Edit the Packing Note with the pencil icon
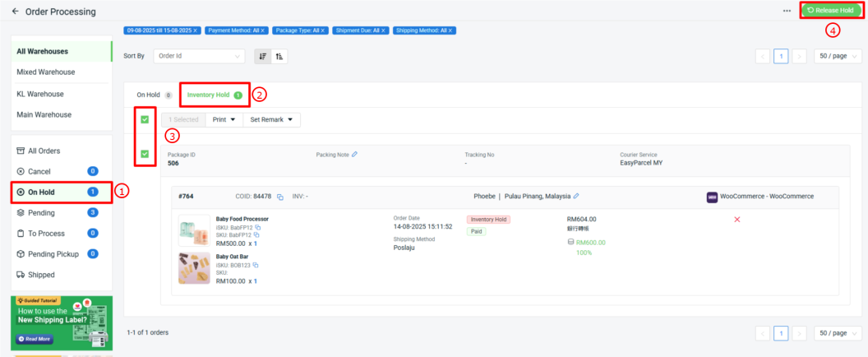 click(x=354, y=154)
